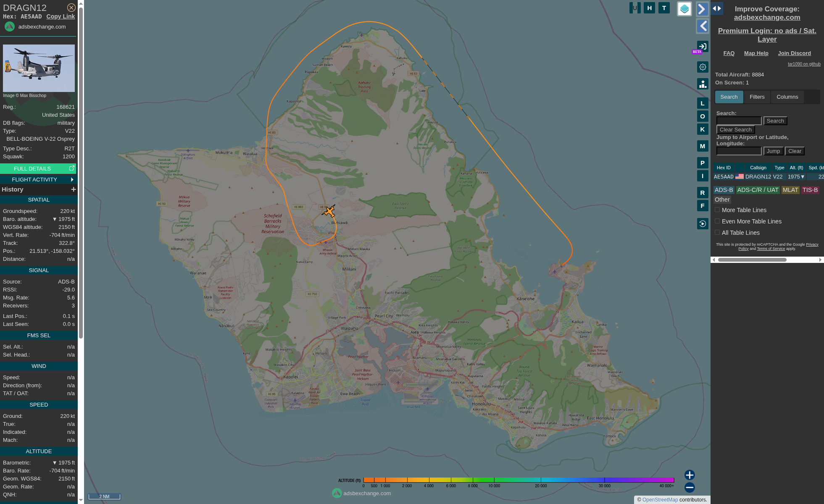The width and height of the screenshot is (824, 504).
Task: Switch to the Search tab
Action: click(729, 97)
